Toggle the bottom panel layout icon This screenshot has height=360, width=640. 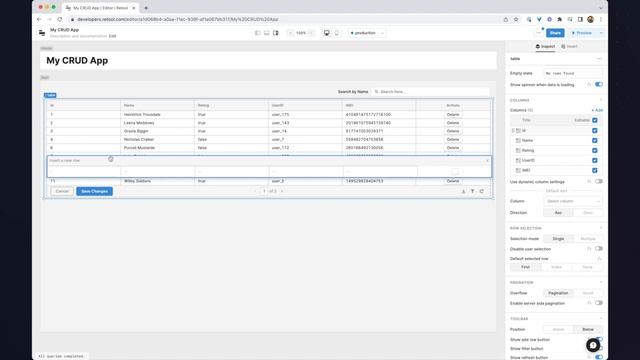(x=267, y=33)
